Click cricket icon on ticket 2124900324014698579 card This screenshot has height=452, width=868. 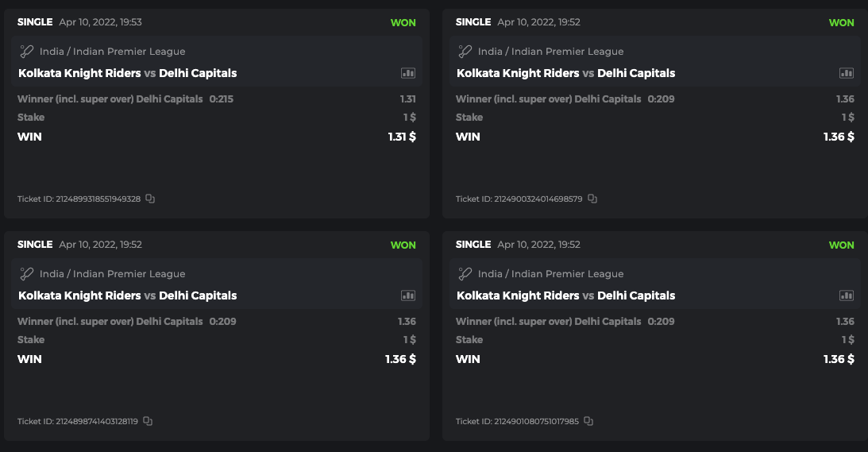(465, 52)
